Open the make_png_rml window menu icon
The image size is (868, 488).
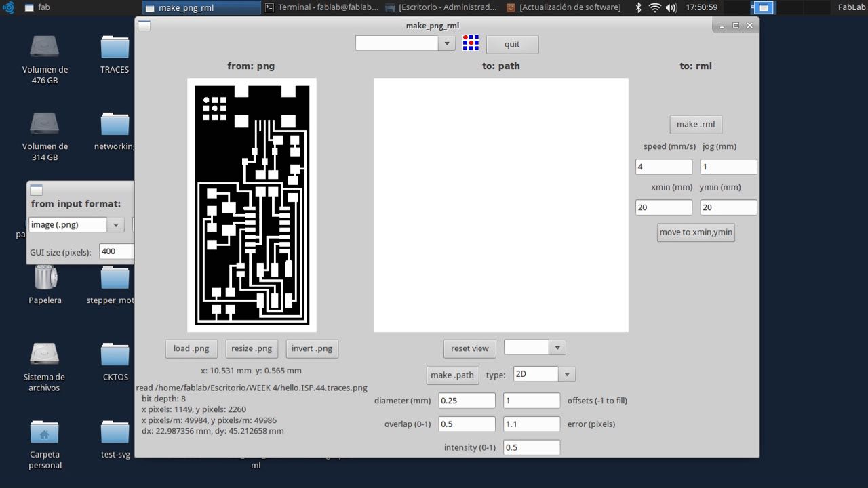coord(144,26)
